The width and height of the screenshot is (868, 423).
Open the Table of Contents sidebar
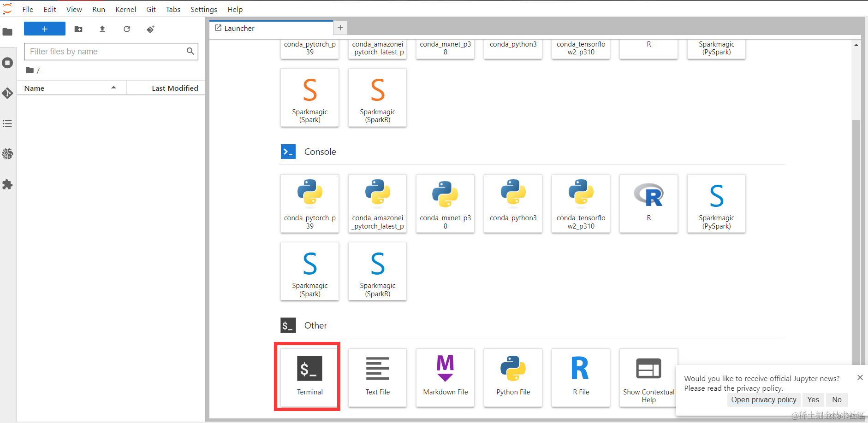pyautogui.click(x=7, y=123)
